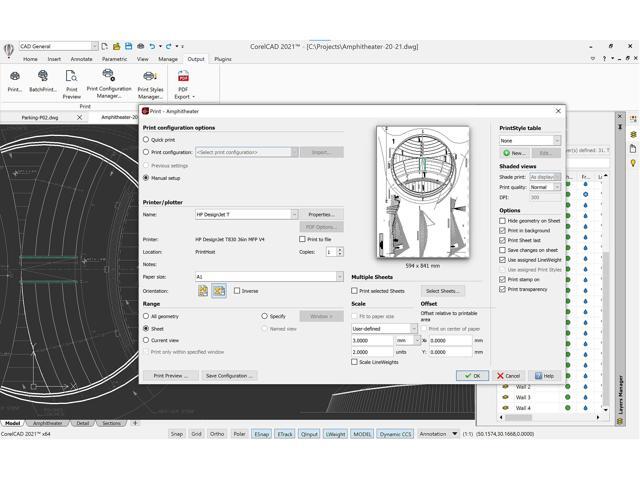Select portrait orientation icon

203,291
